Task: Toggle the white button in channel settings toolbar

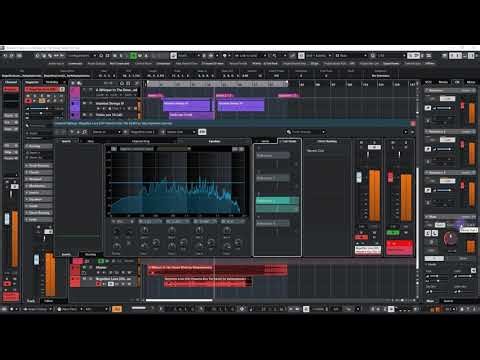Action: point(202,132)
